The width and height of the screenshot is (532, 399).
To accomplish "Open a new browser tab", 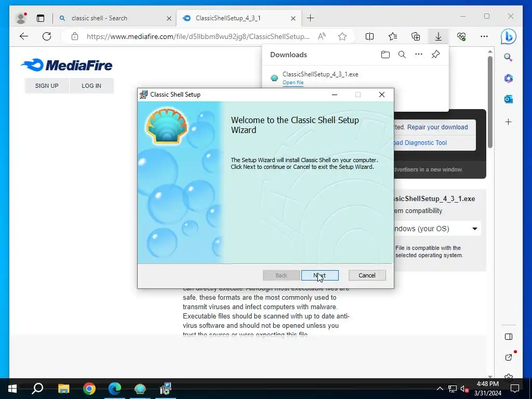I will click(311, 18).
